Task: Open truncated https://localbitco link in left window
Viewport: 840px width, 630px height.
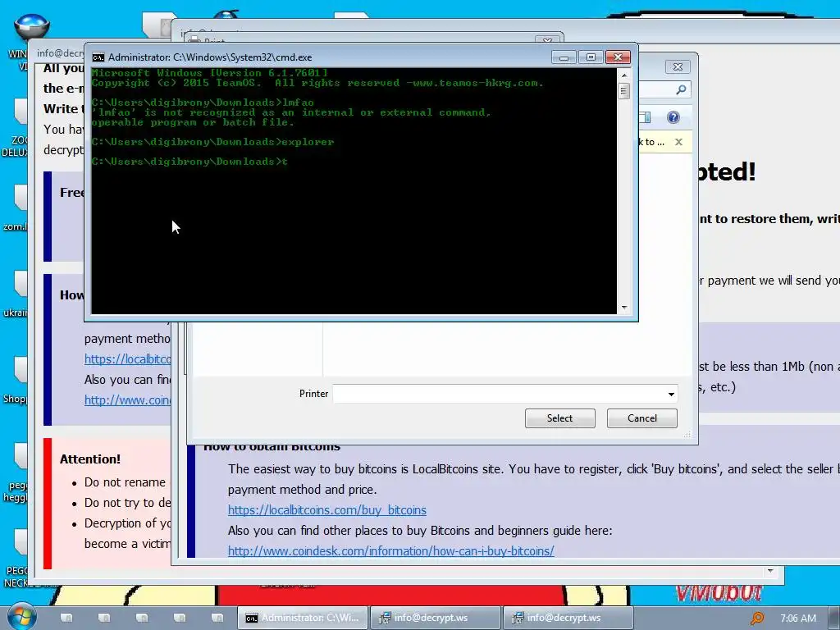Action: click(x=127, y=359)
